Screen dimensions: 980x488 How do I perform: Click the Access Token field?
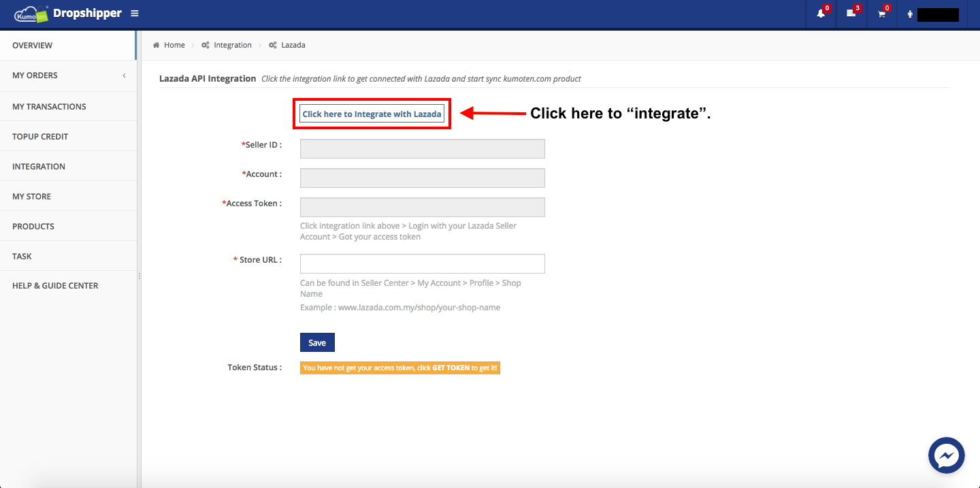[422, 207]
